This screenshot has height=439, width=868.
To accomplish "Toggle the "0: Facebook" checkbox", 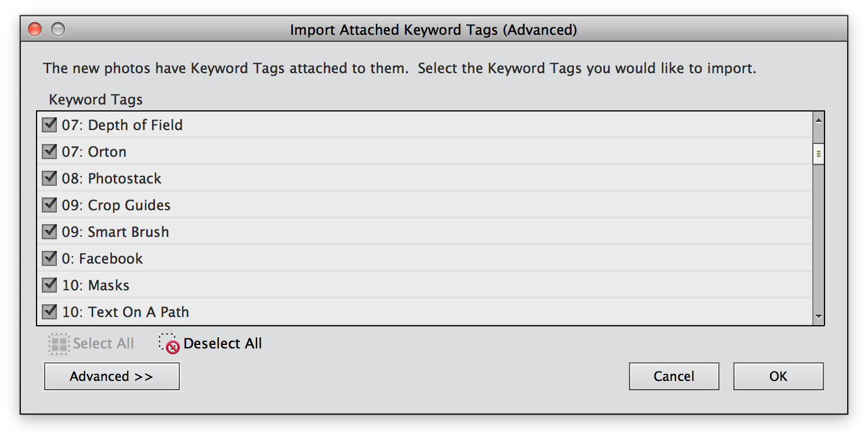I will [x=49, y=258].
